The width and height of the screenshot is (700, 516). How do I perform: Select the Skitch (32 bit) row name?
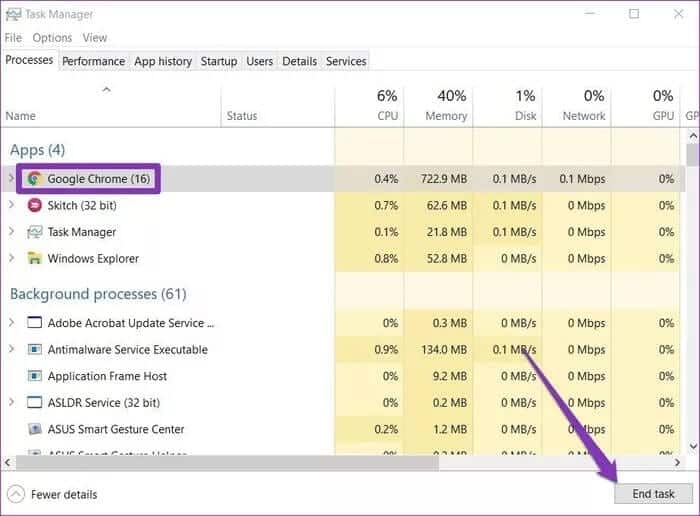pyautogui.click(x=82, y=205)
